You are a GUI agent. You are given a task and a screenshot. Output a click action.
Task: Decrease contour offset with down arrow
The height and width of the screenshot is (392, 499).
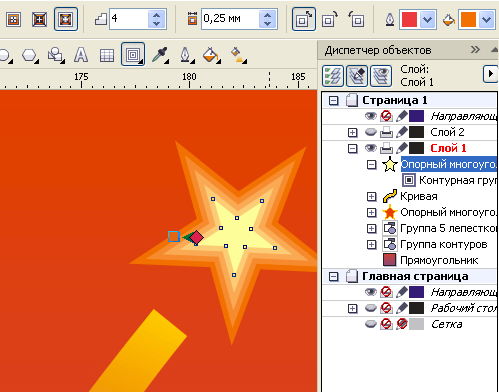click(267, 24)
